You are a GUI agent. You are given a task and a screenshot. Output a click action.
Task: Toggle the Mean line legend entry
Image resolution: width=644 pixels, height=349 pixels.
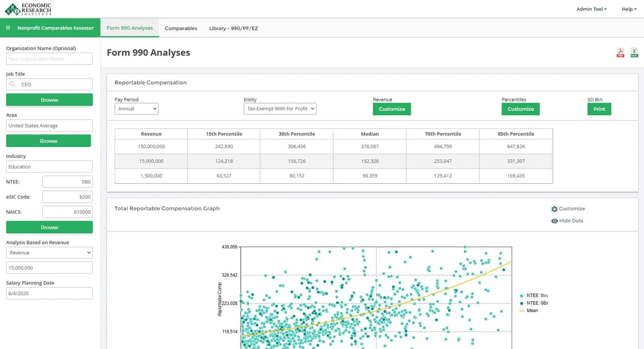pos(528,311)
